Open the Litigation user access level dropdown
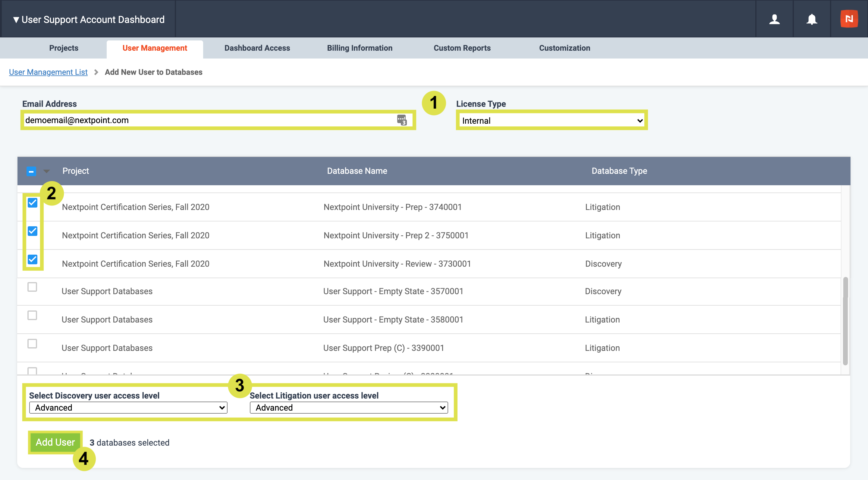 pyautogui.click(x=349, y=408)
